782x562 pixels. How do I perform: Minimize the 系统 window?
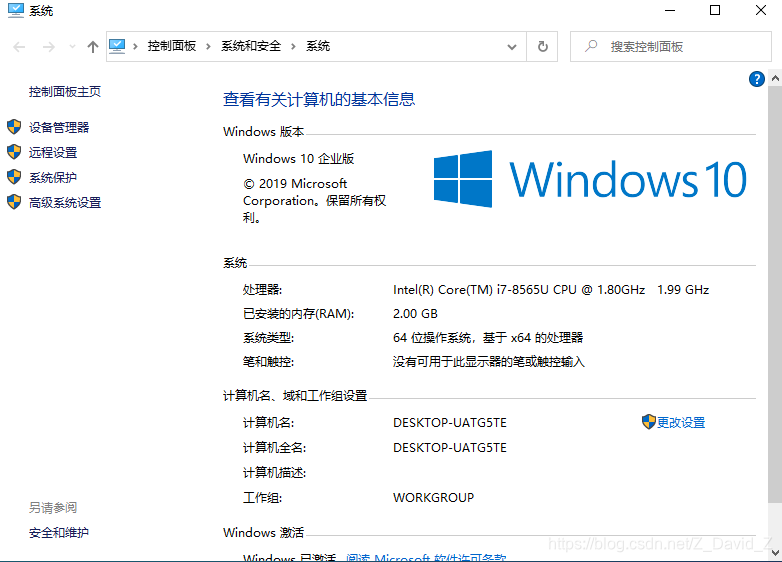(670, 10)
